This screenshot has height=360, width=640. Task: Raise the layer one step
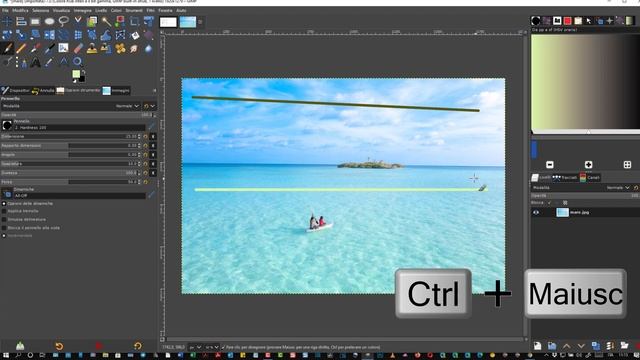pyautogui.click(x=567, y=346)
